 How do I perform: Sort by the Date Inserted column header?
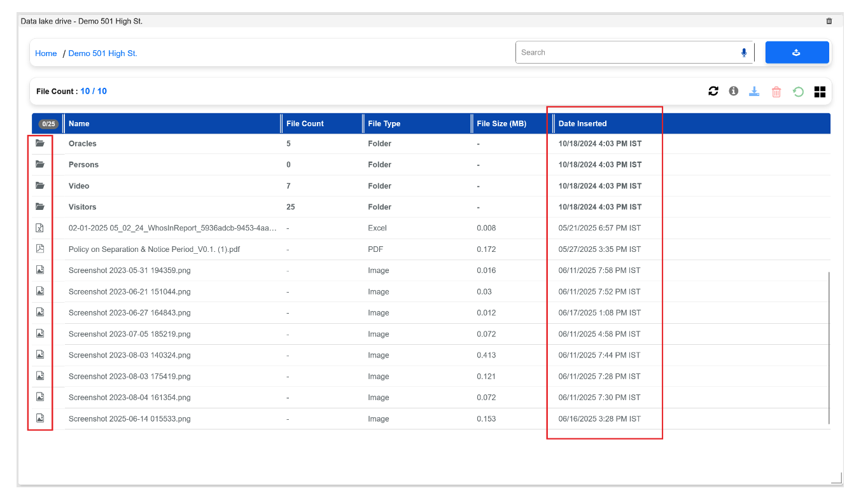tap(584, 123)
